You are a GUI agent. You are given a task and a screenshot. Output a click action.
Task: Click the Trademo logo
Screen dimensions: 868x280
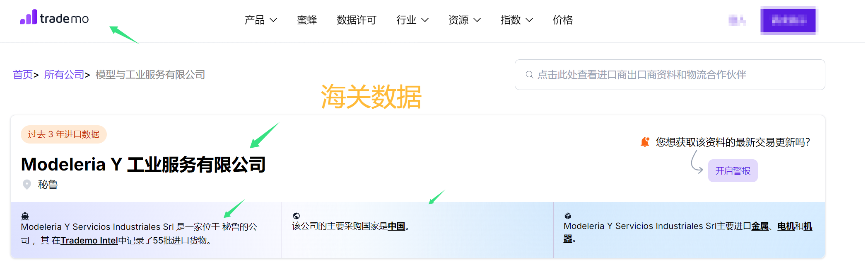[54, 17]
